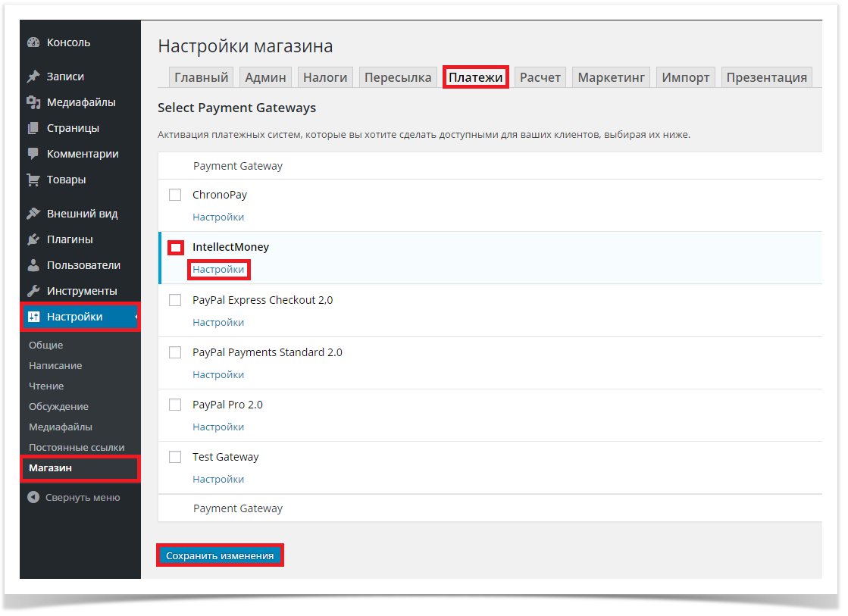The width and height of the screenshot is (848, 616).
Task: Click the Плагины plug icon
Action: click(x=33, y=239)
